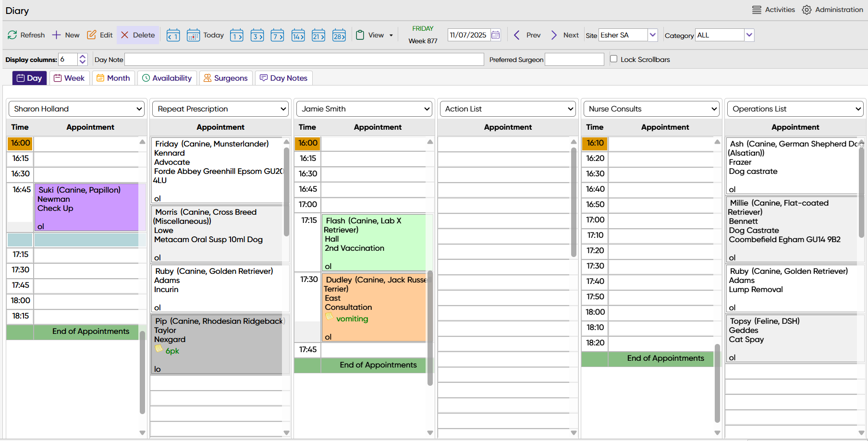
Task: Increase Display columns with up arrow
Action: tap(83, 56)
